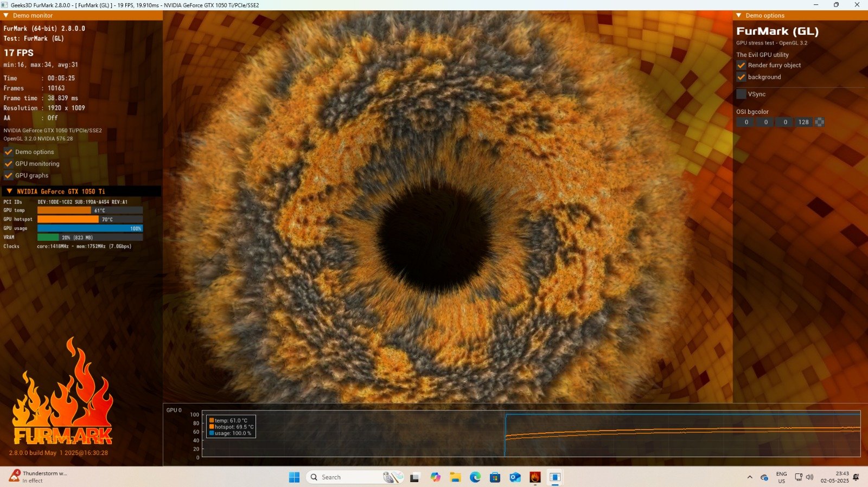
Task: Click the OSI bgcolor preview swatch
Action: click(820, 122)
